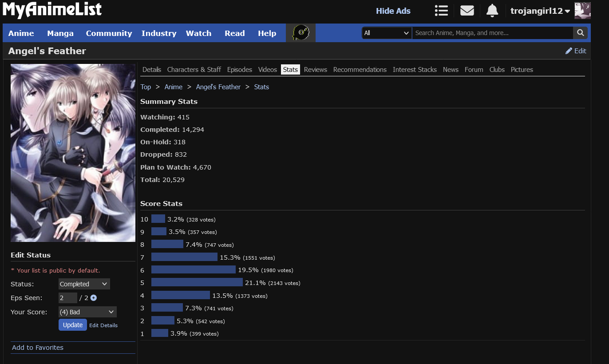Click the Summary Stats heading
Image resolution: width=609 pixels, height=364 pixels.
(x=169, y=102)
